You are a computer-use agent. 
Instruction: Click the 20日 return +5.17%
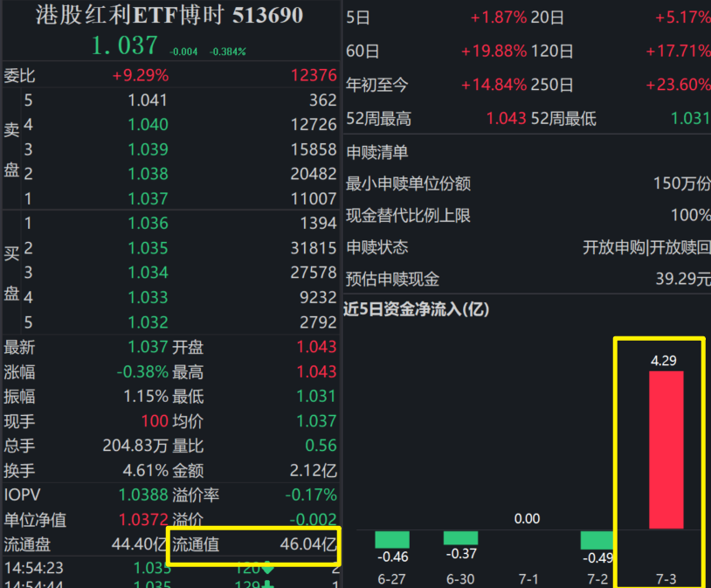click(682, 17)
